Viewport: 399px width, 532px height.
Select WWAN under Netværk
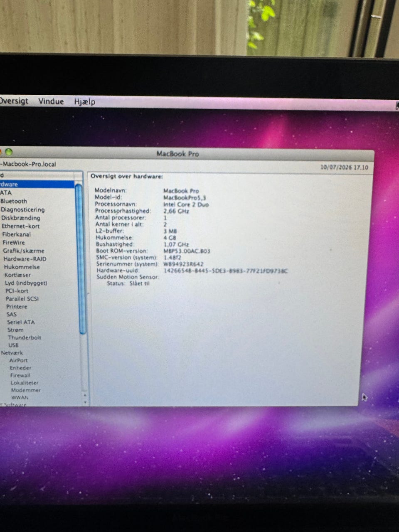20,398
